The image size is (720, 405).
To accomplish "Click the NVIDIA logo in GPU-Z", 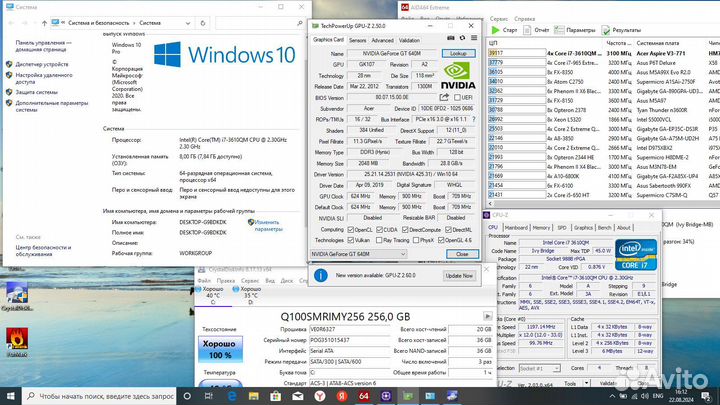I will pyautogui.click(x=458, y=76).
